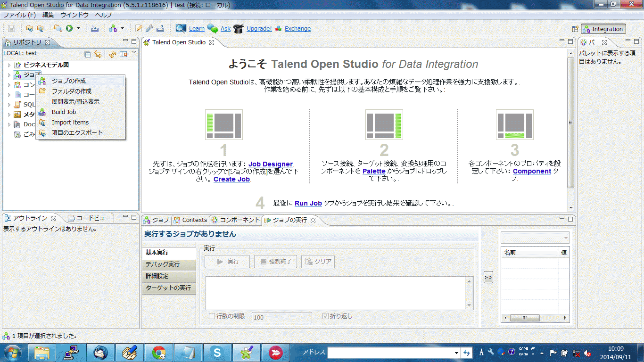644x362 pixels.
Task: Click the tray-arrow icon after Run dropdown
Action: (x=95, y=29)
